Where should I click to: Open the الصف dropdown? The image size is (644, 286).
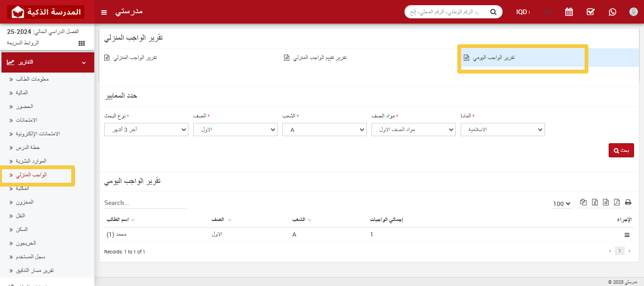coord(235,129)
